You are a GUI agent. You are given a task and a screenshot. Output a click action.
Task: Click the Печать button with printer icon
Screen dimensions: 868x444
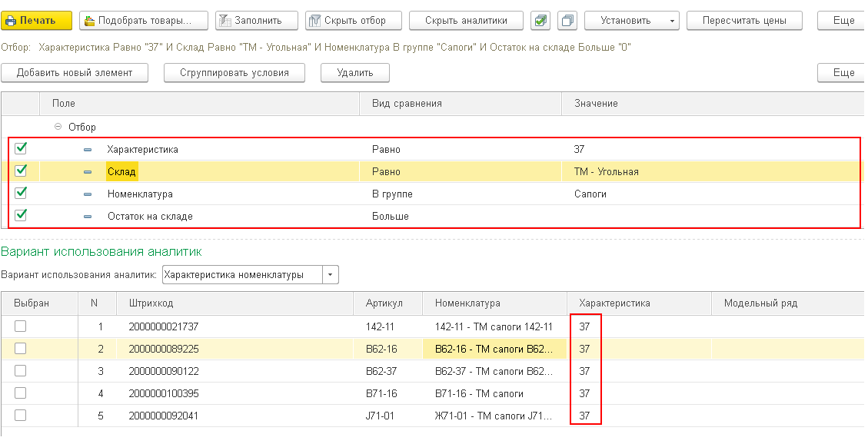point(37,21)
